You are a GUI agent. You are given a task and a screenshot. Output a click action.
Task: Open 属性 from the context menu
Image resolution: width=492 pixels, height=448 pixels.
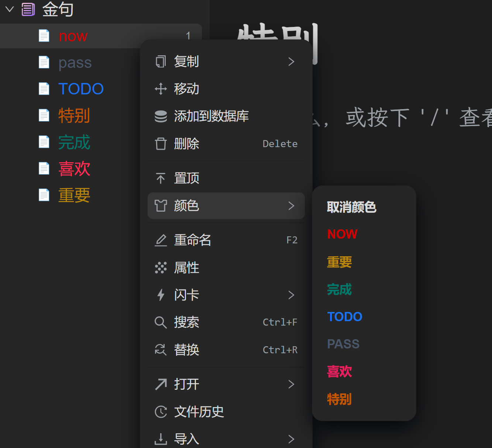[226, 268]
